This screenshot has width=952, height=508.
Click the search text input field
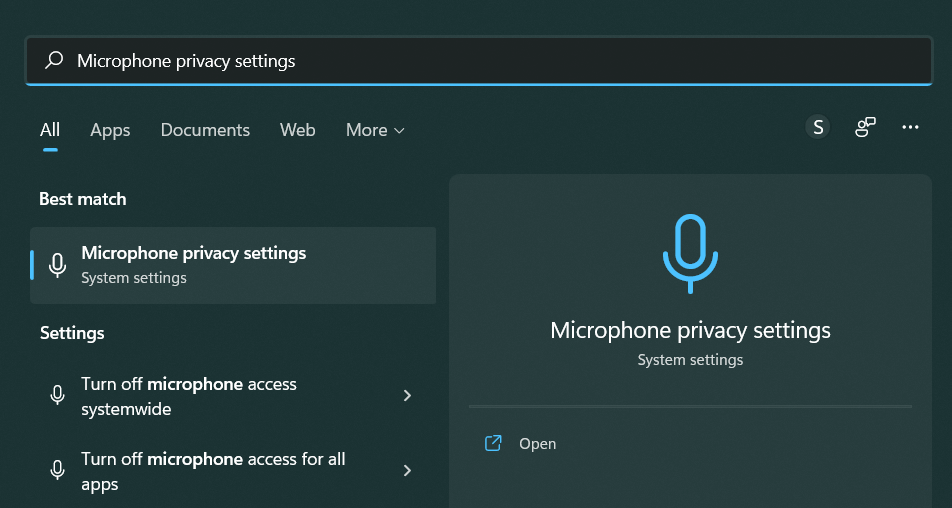point(500,61)
